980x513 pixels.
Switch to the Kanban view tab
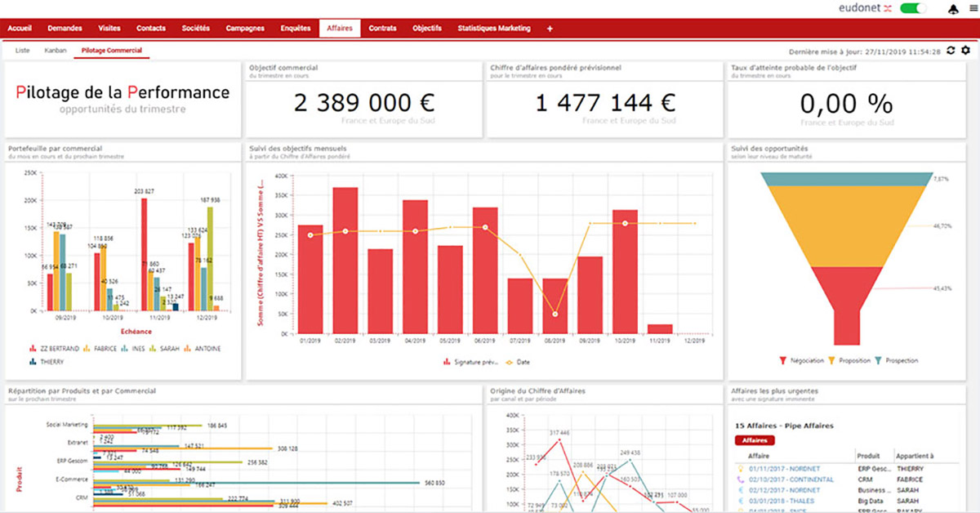[x=56, y=51]
